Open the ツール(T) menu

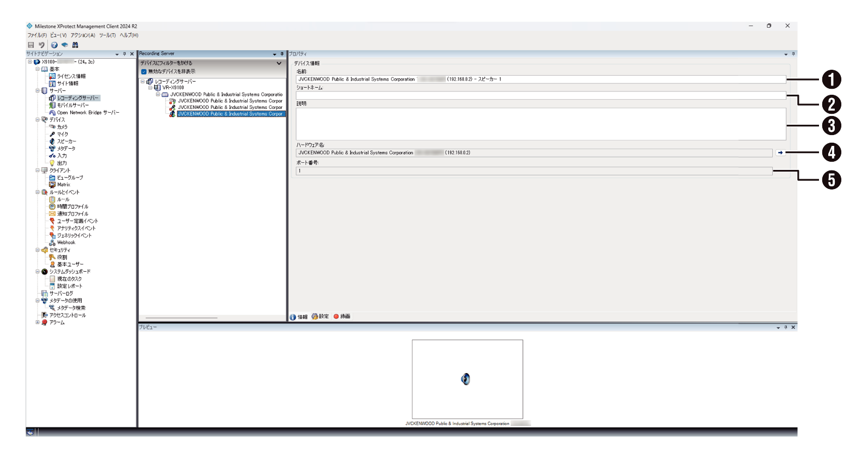pyautogui.click(x=107, y=35)
